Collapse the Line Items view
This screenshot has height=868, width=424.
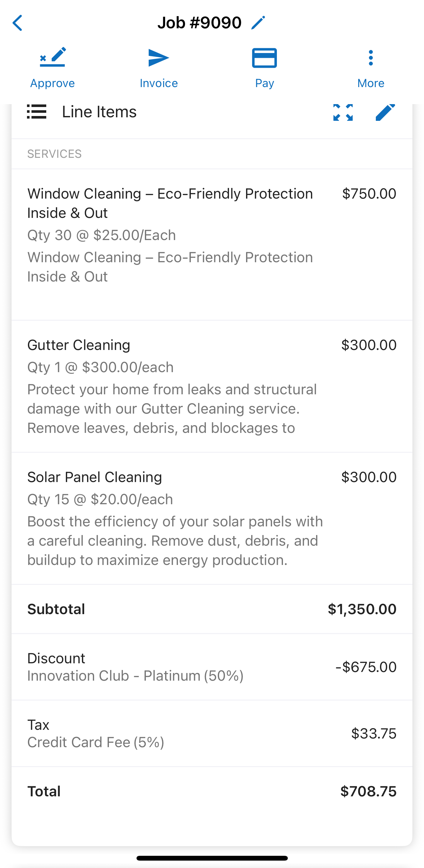[x=343, y=112]
